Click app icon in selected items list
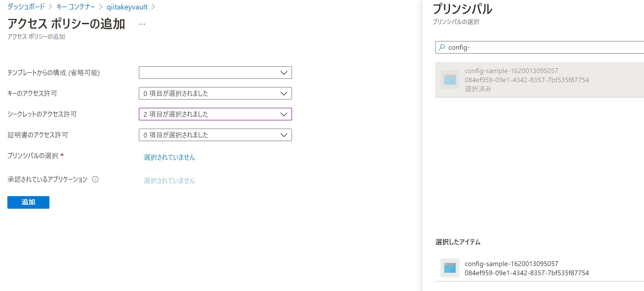644x291 pixels. [450, 268]
